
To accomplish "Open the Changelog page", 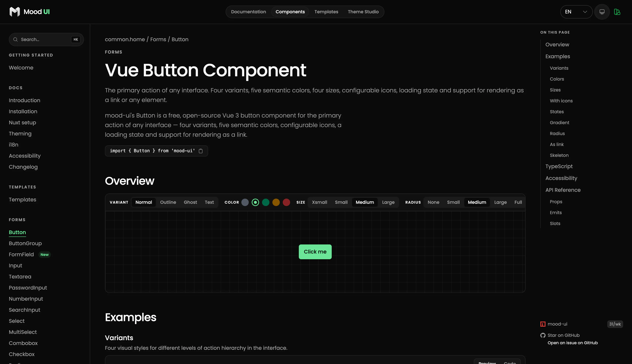I will 23,167.
